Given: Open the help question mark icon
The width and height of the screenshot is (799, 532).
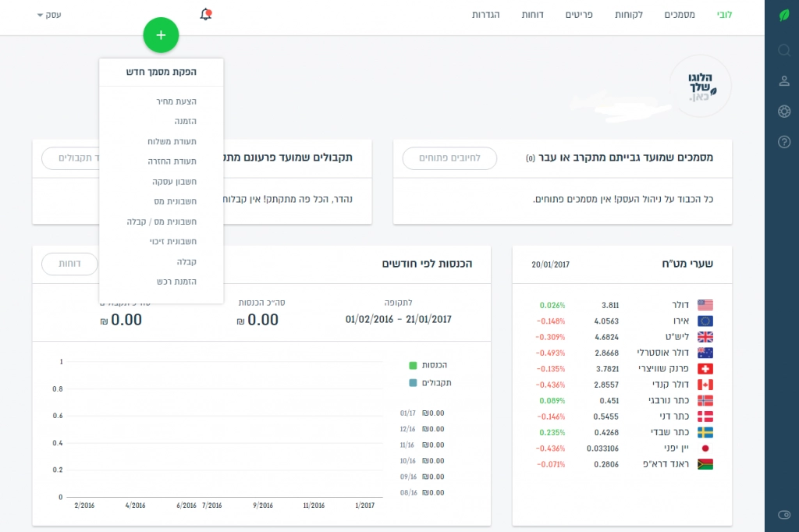Looking at the screenshot, I should 784,141.
